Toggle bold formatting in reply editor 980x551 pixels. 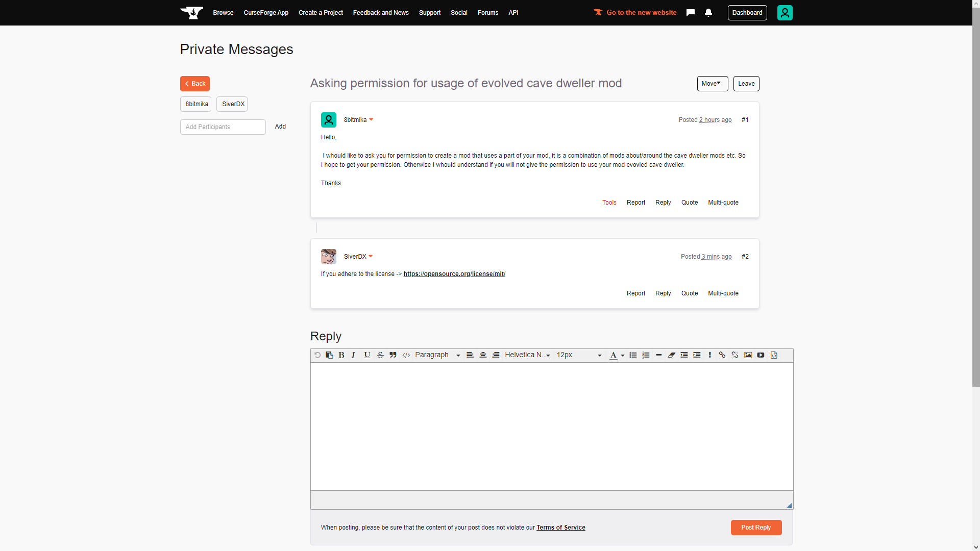(341, 355)
